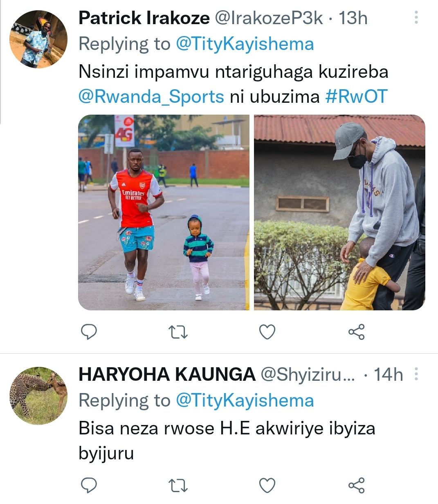Image resolution: width=438 pixels, height=504 pixels.
Task: Open Patrick Irakoze's profile picture
Action: (x=38, y=39)
